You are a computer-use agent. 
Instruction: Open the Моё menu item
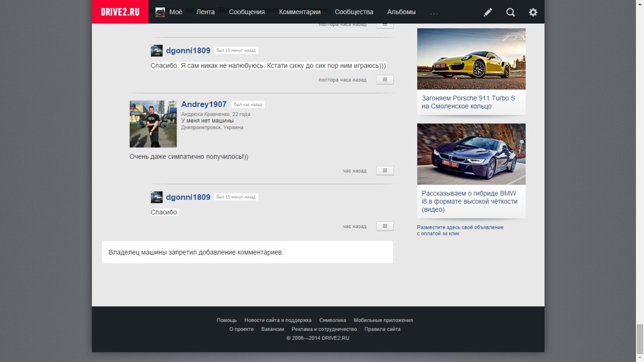click(x=176, y=12)
